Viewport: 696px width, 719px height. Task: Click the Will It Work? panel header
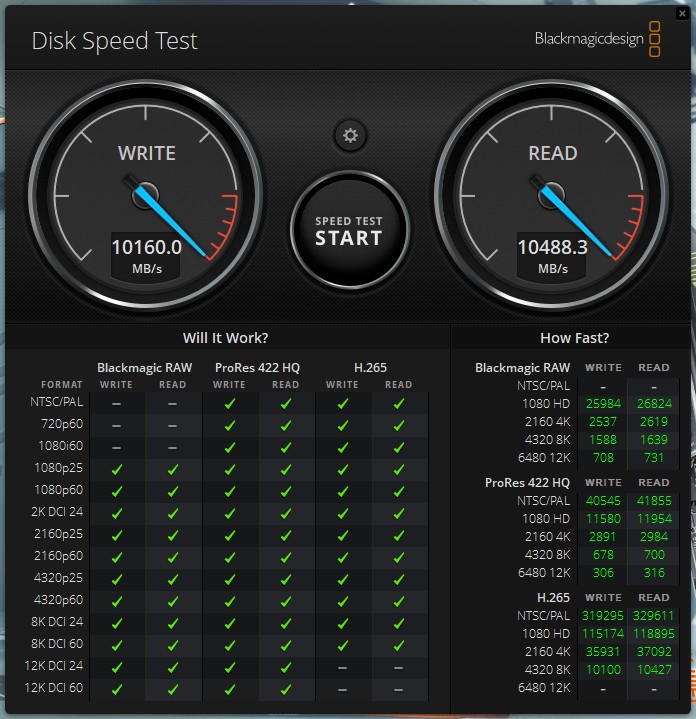coord(226,338)
